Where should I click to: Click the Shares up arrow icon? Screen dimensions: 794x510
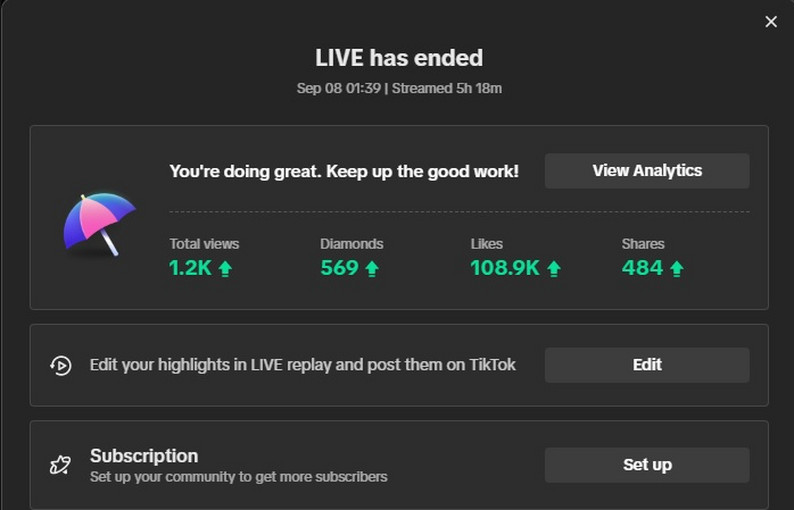pyautogui.click(x=677, y=268)
